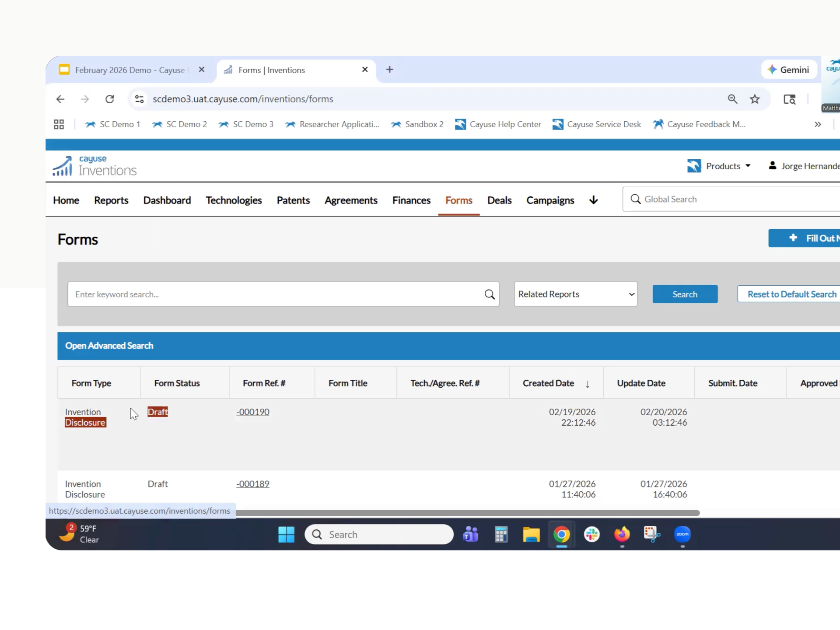Image resolution: width=840 pixels, height=630 pixels.
Task: Switch to Google Chrome on the taskbar
Action: coord(562,535)
